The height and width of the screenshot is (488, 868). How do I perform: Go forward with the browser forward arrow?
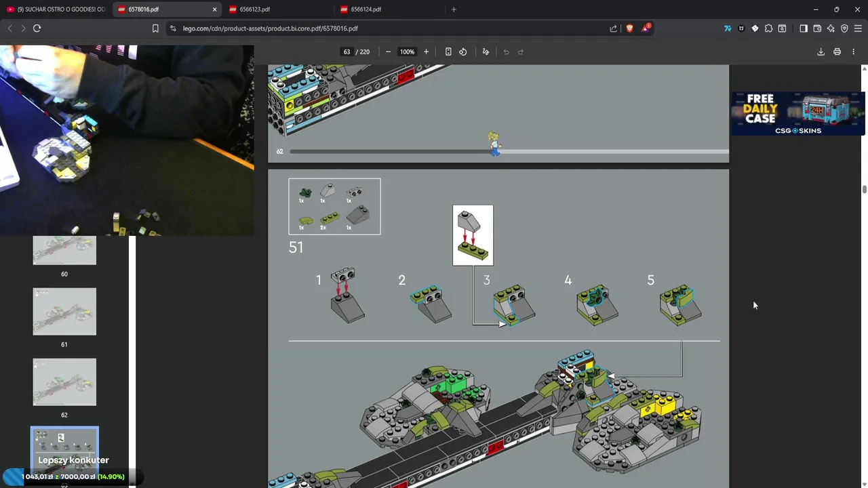click(x=23, y=28)
